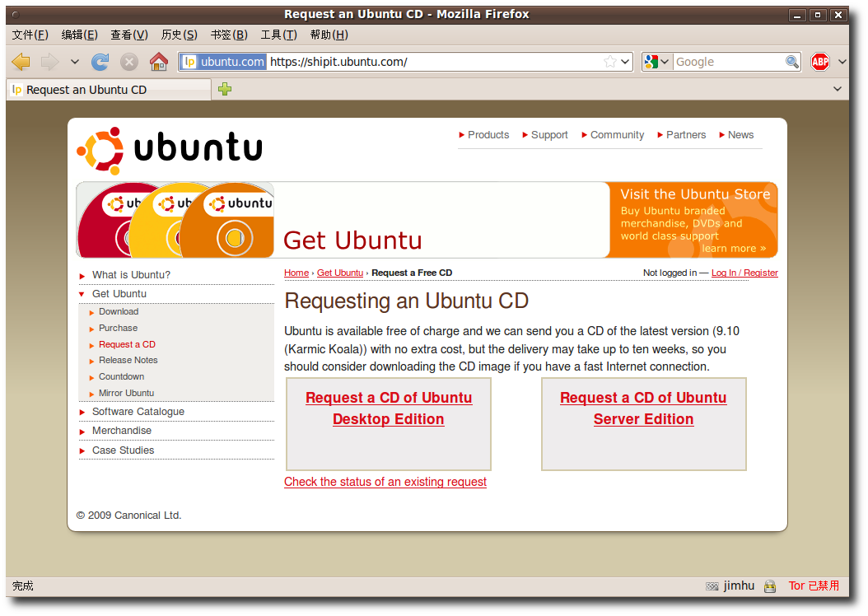Open the Adblock Plus dropdown arrow
This screenshot has width=868, height=616.
click(842, 62)
